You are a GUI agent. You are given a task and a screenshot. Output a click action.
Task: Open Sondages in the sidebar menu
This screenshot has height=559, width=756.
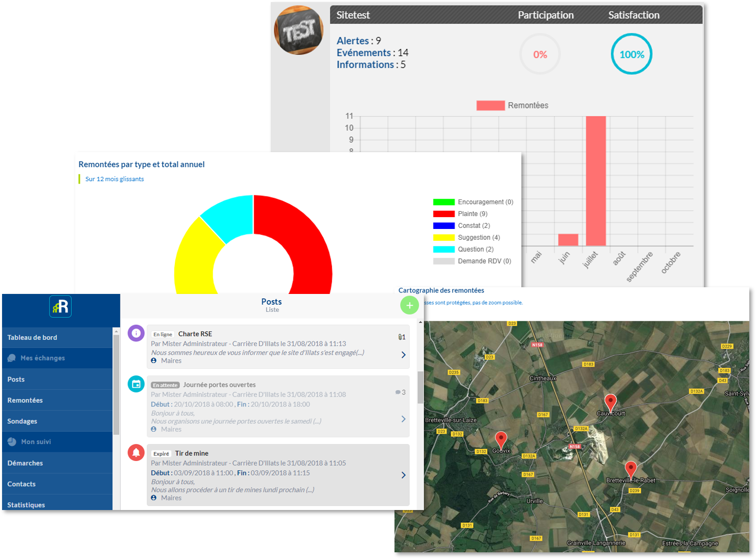coord(57,421)
